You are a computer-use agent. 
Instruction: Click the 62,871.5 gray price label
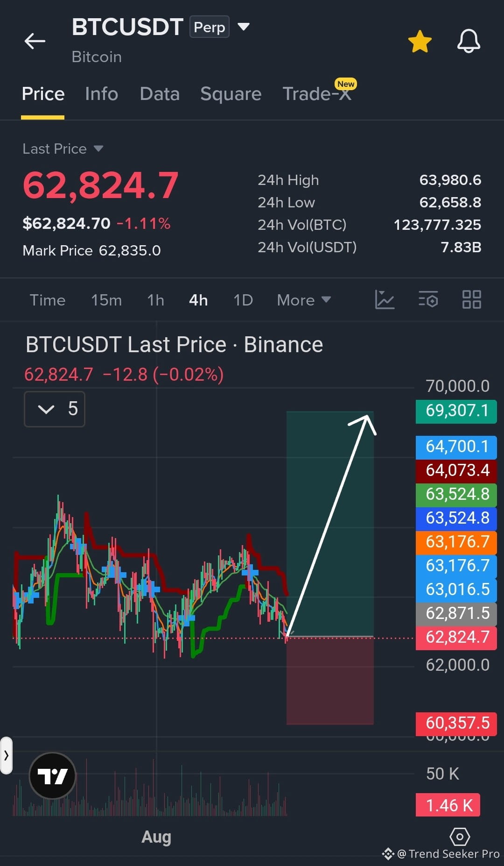pos(456,614)
